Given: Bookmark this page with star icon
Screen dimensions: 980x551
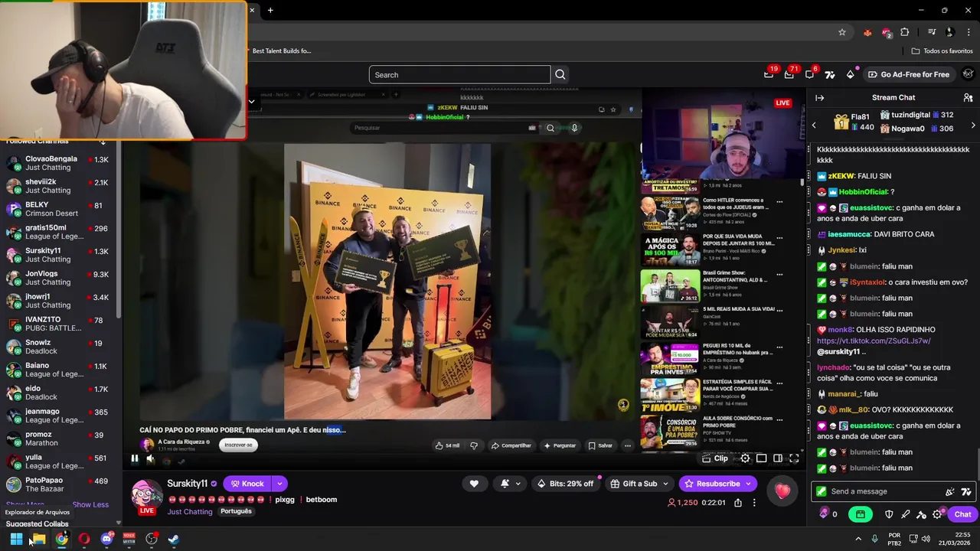Looking at the screenshot, I should click(842, 32).
